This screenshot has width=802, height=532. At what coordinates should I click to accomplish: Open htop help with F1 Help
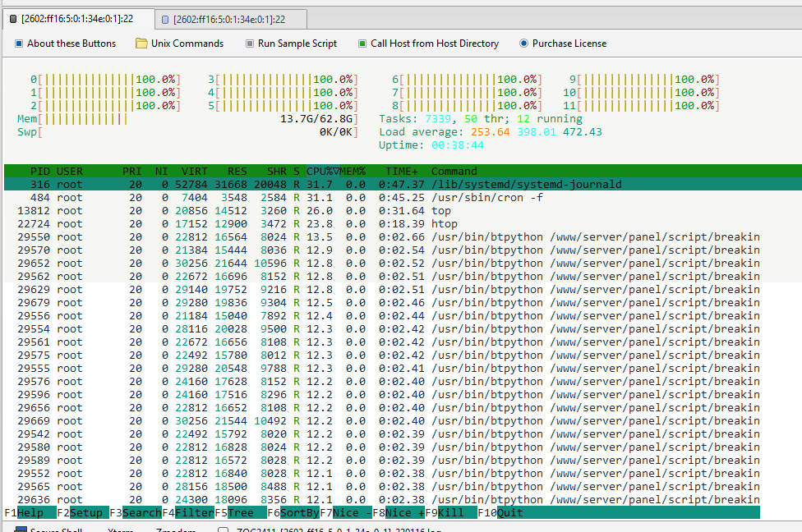tap(21, 512)
